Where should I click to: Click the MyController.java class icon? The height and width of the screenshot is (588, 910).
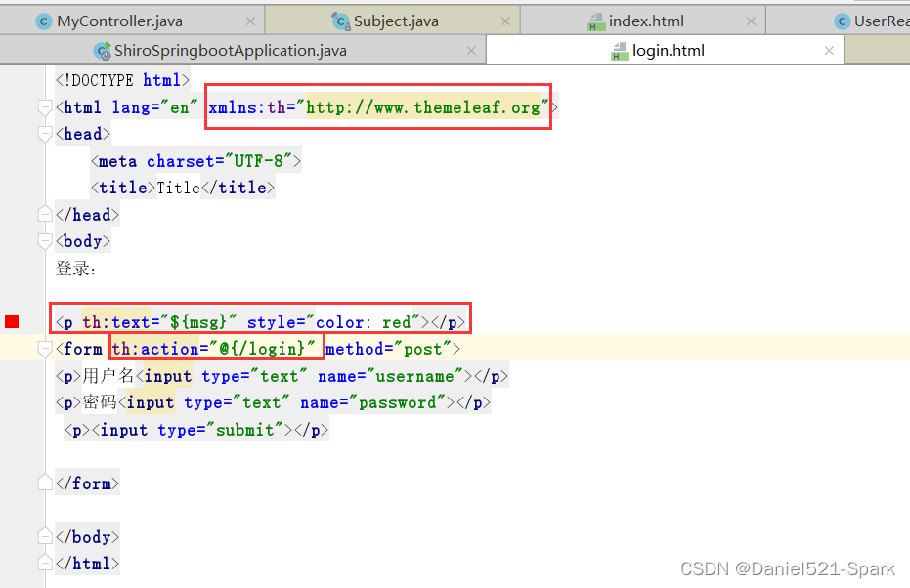point(44,21)
